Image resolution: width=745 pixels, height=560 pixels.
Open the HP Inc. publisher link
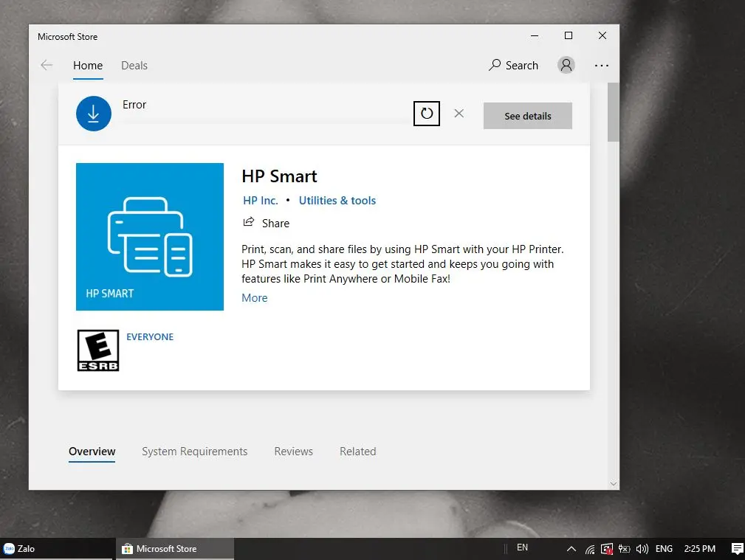261,201
